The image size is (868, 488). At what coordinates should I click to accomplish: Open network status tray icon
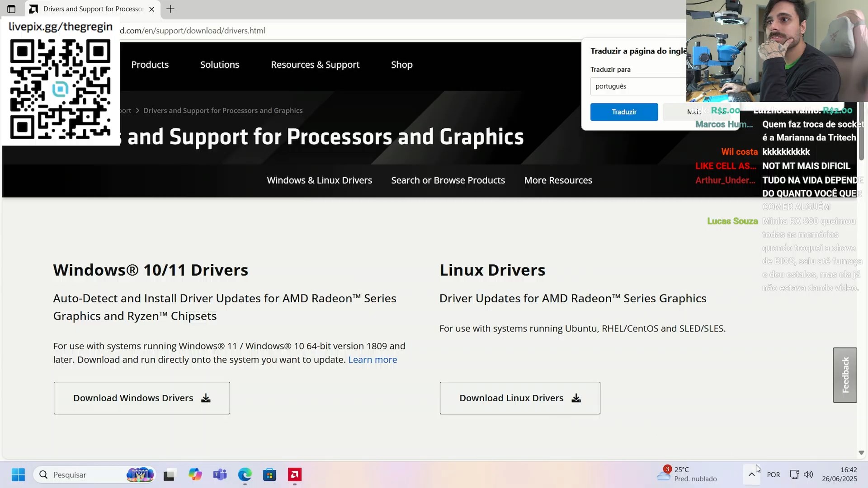click(794, 474)
